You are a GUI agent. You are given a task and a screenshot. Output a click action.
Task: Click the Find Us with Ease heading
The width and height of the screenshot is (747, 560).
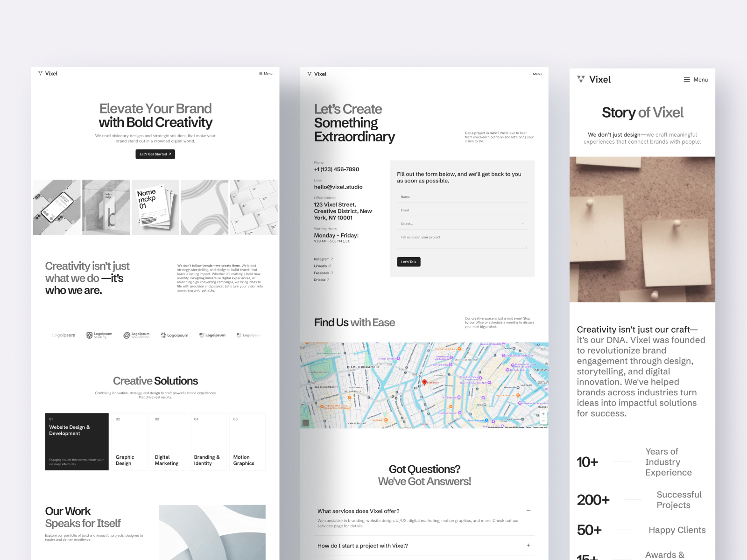point(354,322)
